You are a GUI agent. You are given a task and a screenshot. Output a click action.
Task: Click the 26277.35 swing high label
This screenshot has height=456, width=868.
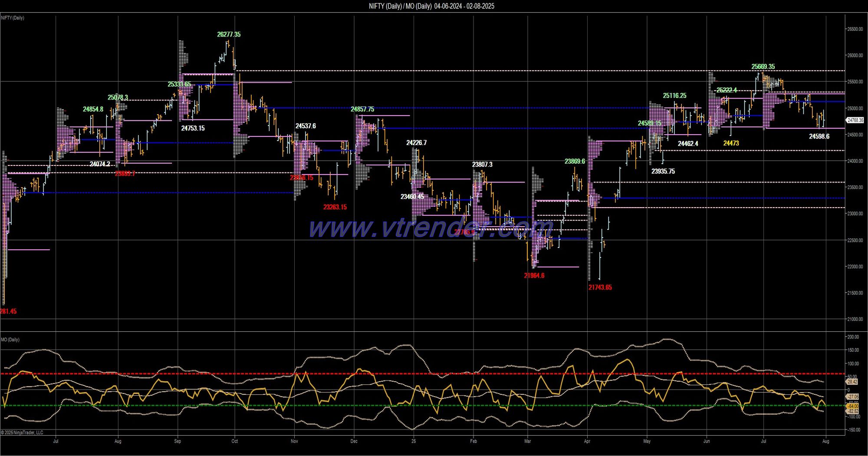229,34
